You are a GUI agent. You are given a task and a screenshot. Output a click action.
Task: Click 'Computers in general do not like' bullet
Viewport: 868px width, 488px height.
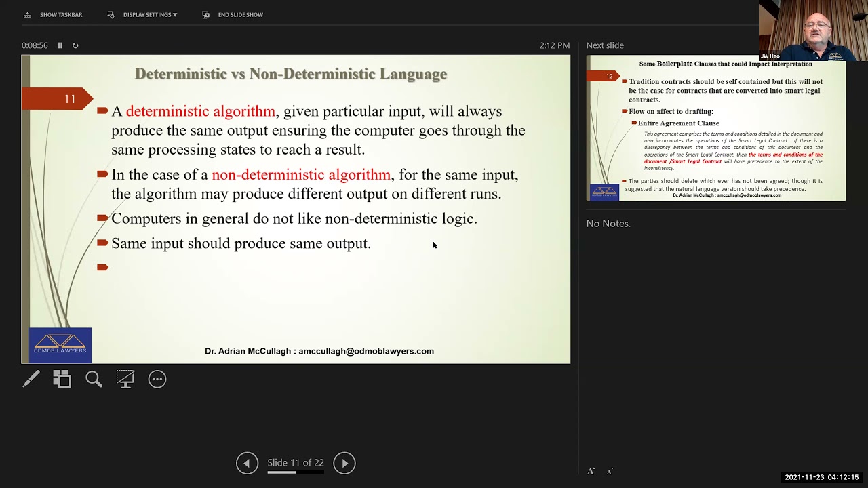294,218
